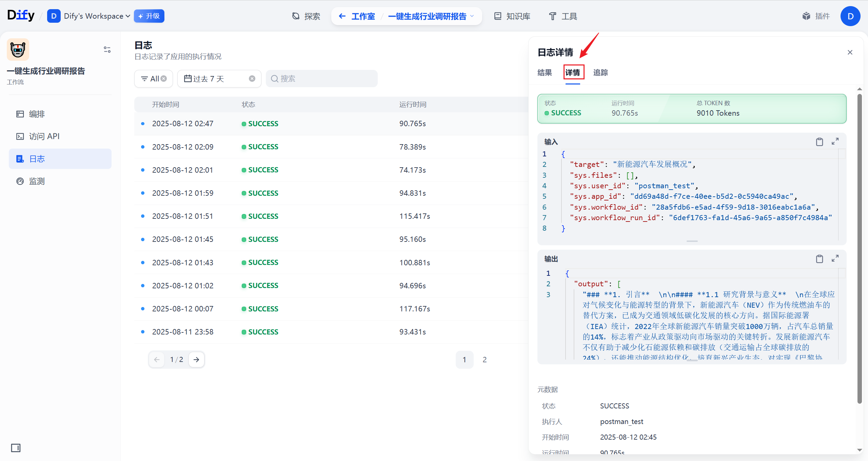The width and height of the screenshot is (868, 461).
Task: Click the 2025-08-12 02:45 start time
Action: [628, 437]
